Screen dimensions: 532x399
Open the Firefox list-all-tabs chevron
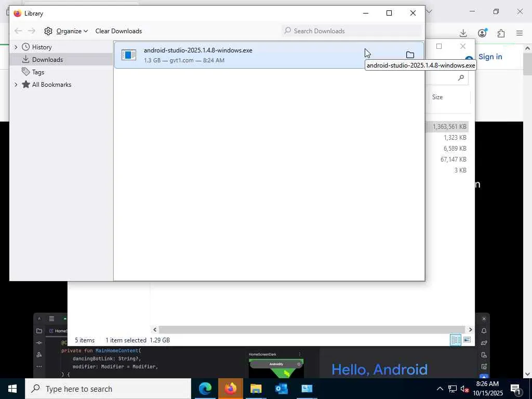pos(429,11)
